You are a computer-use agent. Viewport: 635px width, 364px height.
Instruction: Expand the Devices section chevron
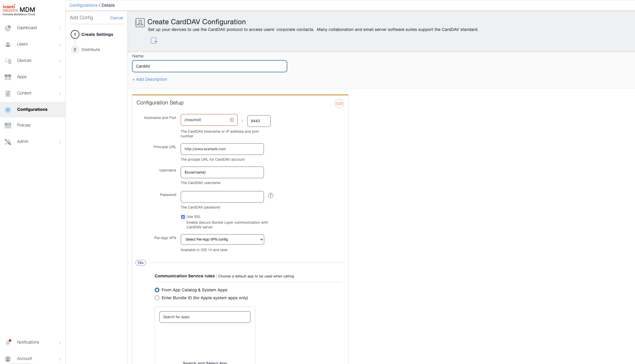[60, 61]
